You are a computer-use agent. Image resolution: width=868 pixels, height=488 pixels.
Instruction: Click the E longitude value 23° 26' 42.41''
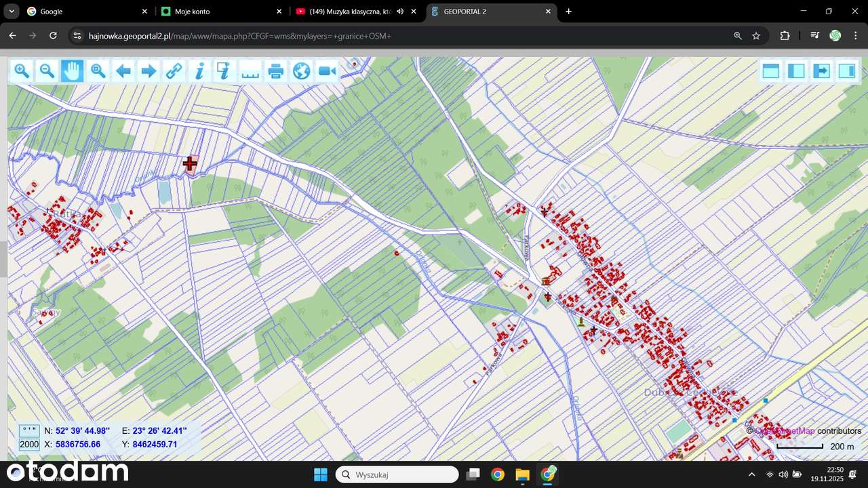tap(159, 430)
